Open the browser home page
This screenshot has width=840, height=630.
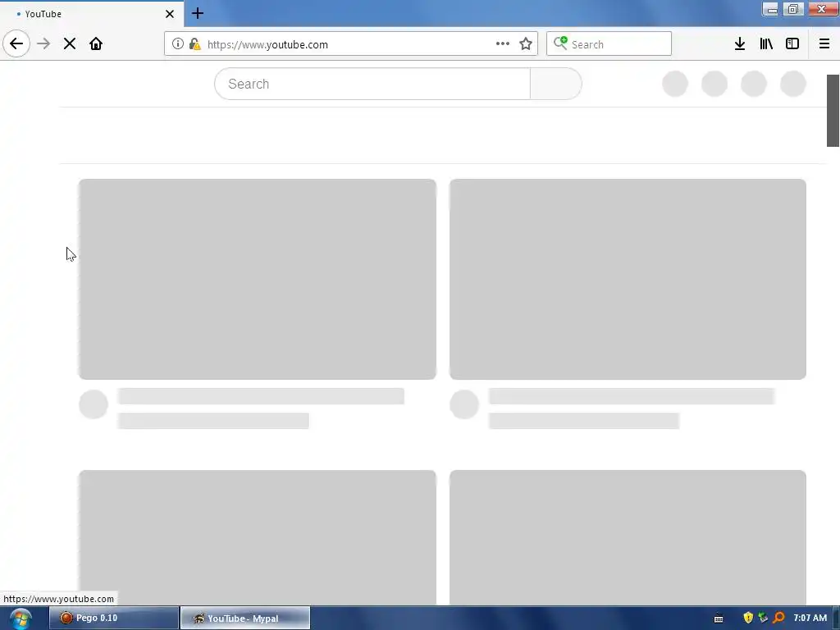[96, 44]
